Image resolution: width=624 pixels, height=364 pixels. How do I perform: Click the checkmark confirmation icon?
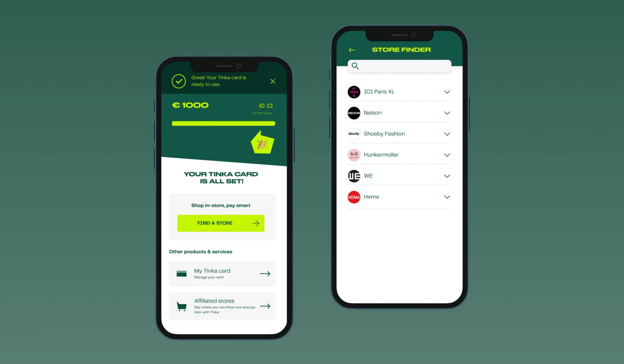[x=178, y=81]
